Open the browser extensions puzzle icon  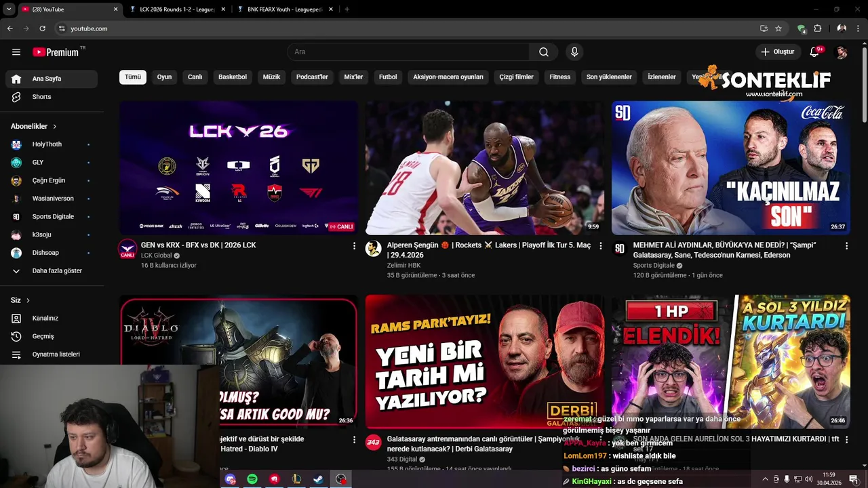[817, 28]
